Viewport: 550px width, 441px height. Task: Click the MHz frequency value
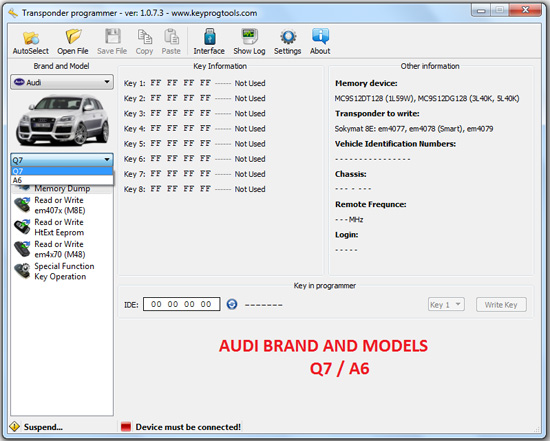(349, 220)
